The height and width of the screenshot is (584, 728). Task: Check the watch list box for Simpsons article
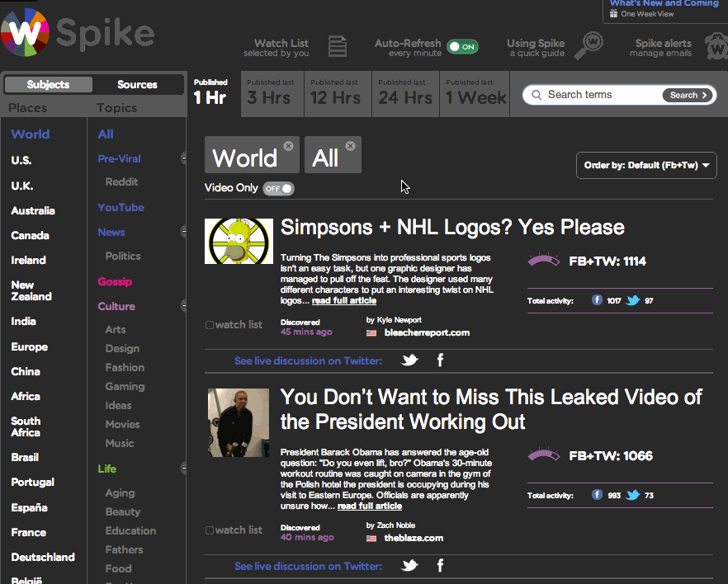[210, 324]
